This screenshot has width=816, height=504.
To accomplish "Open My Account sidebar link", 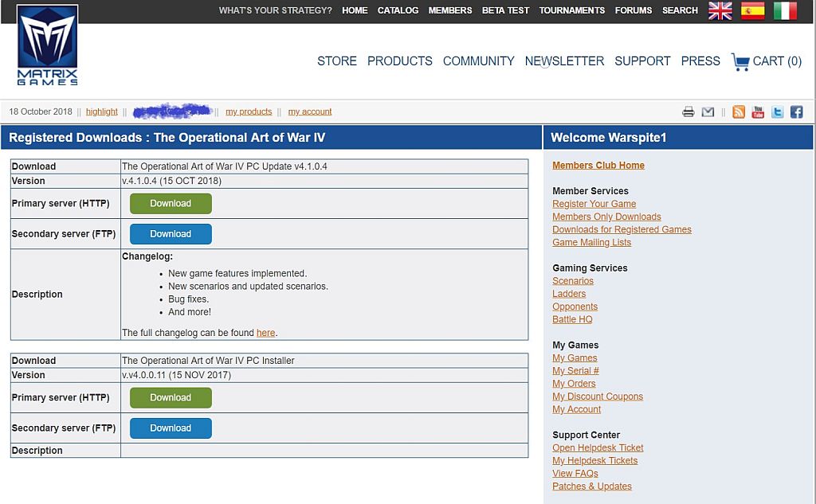I will (577, 409).
